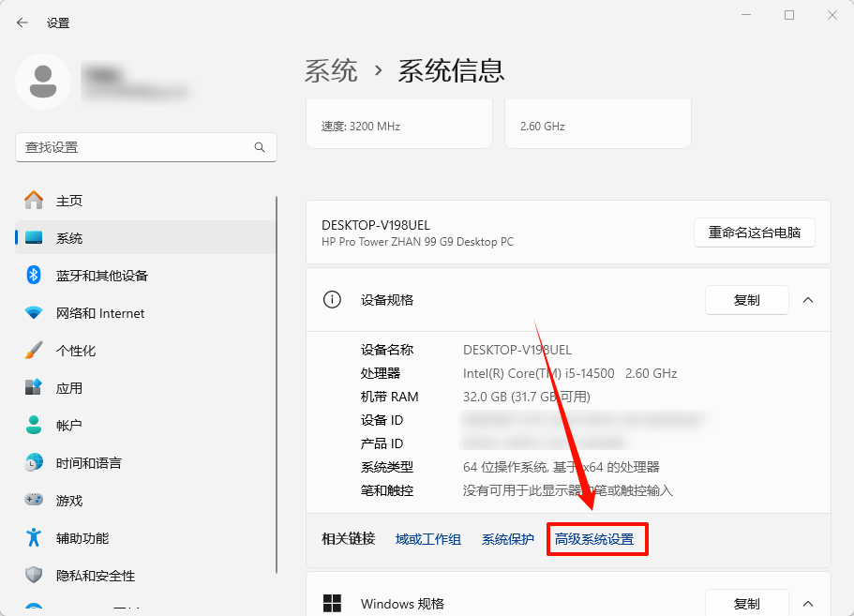Collapse the 设备规格 section chevron
Image resolution: width=854 pixels, height=616 pixels.
(x=807, y=300)
